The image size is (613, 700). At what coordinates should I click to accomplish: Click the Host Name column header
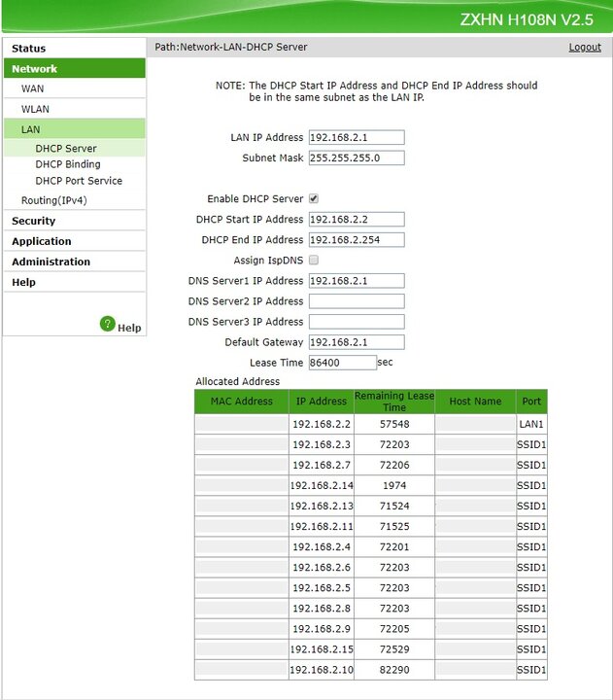coord(475,402)
